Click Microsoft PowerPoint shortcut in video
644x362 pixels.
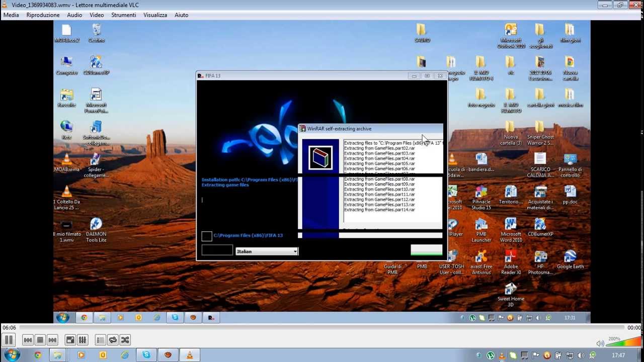point(96,101)
